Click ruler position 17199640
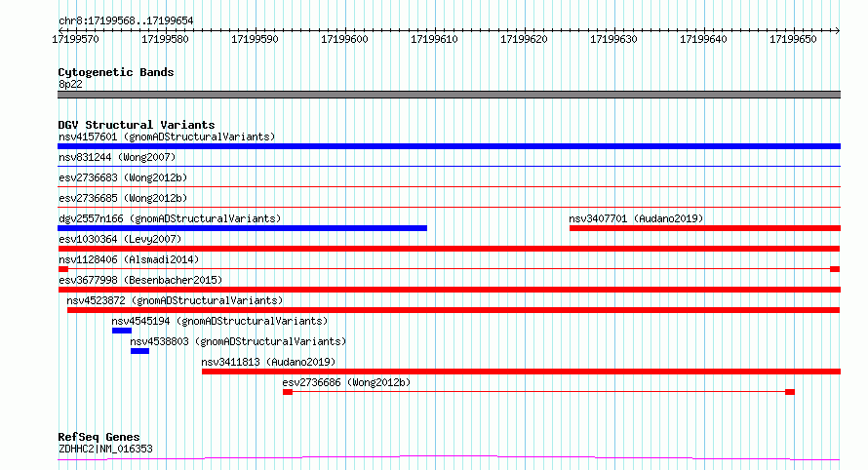868x470 pixels. coord(703,39)
